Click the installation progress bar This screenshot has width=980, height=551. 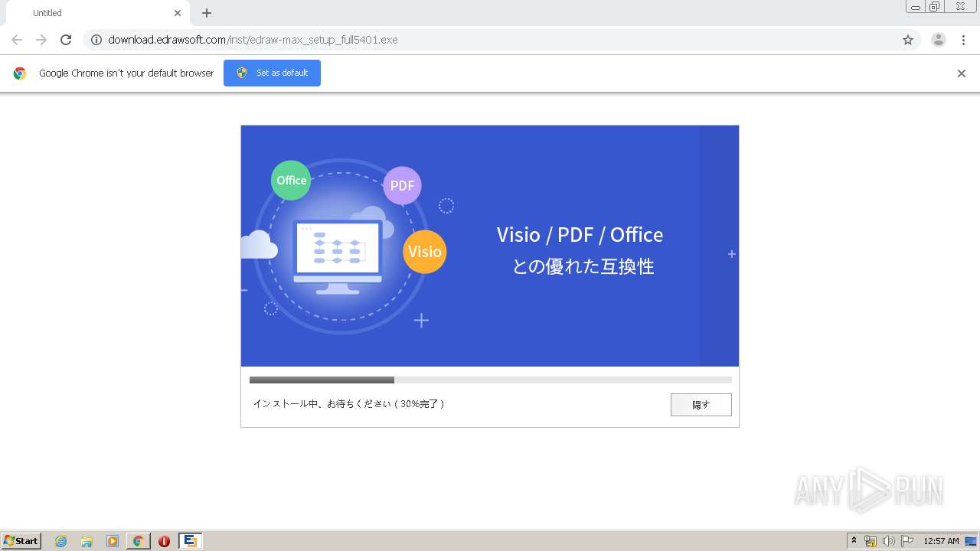point(491,380)
